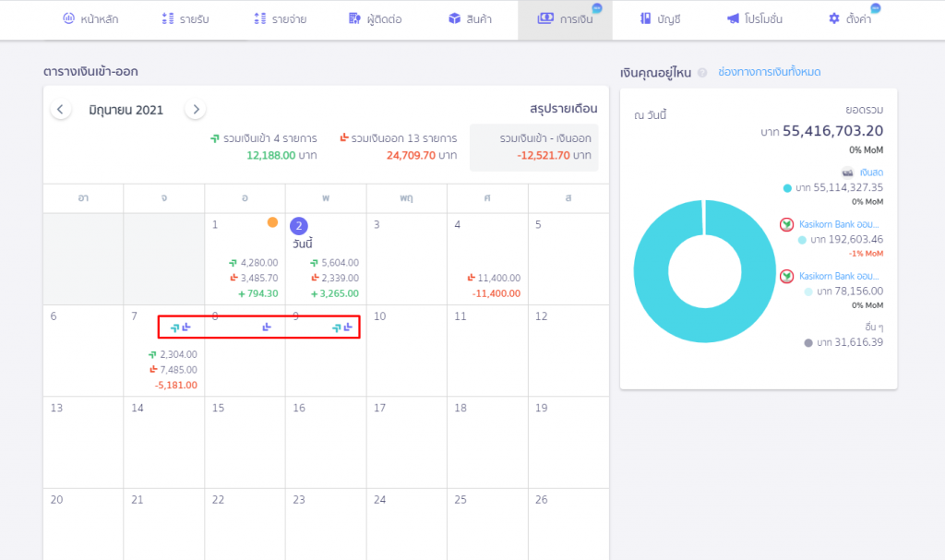
Task: Open the สินค้า products tab
Action: [x=470, y=18]
